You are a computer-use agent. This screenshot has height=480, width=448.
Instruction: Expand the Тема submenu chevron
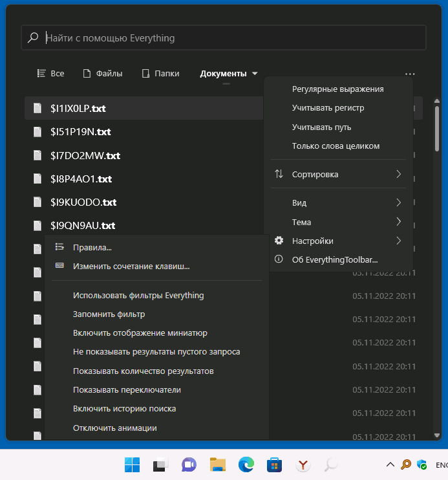(398, 222)
